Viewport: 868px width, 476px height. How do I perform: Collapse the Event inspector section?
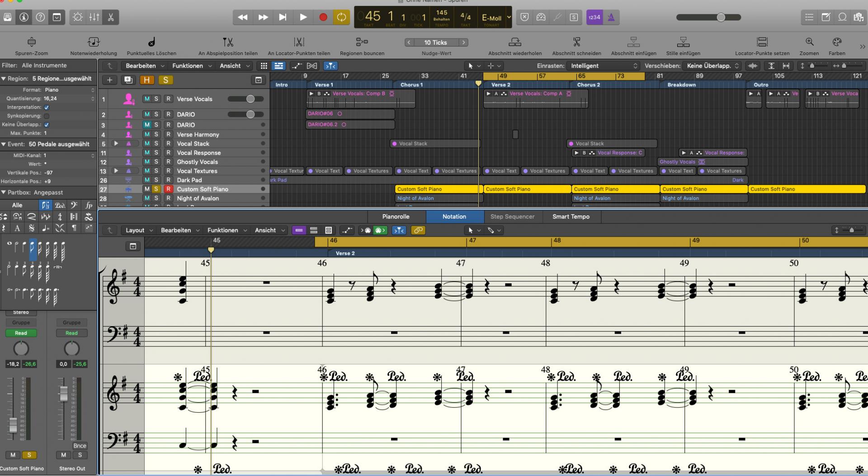click(x=4, y=145)
